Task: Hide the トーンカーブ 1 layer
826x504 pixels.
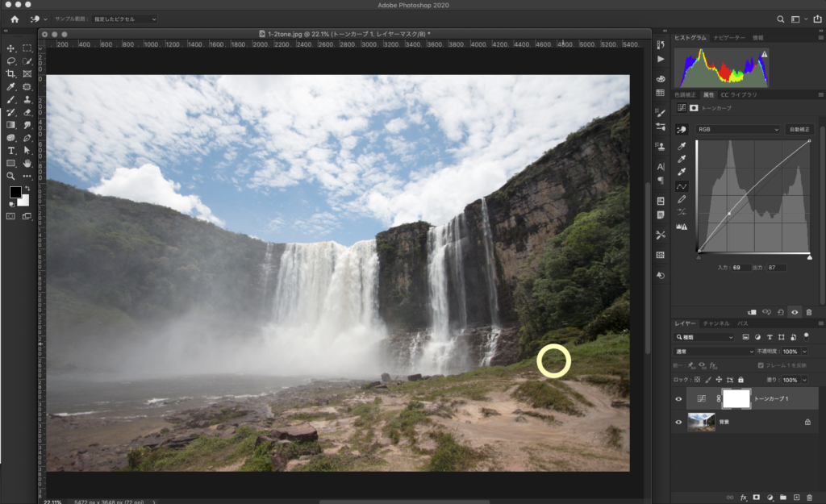Action: (678, 398)
